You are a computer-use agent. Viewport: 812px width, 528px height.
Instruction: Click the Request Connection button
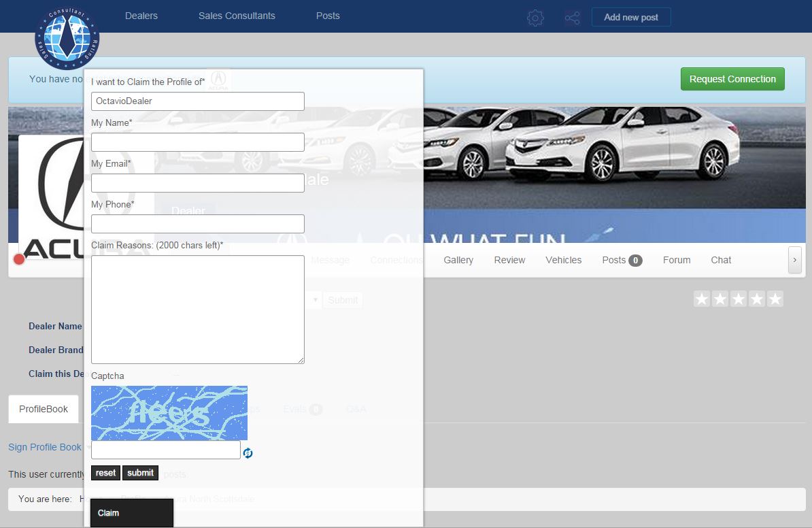click(732, 79)
